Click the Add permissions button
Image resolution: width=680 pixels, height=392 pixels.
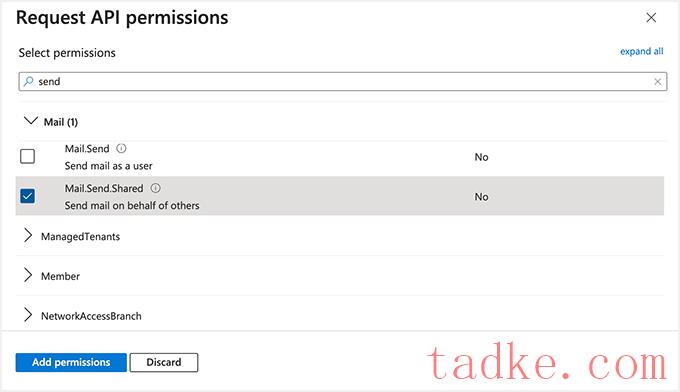tap(71, 363)
